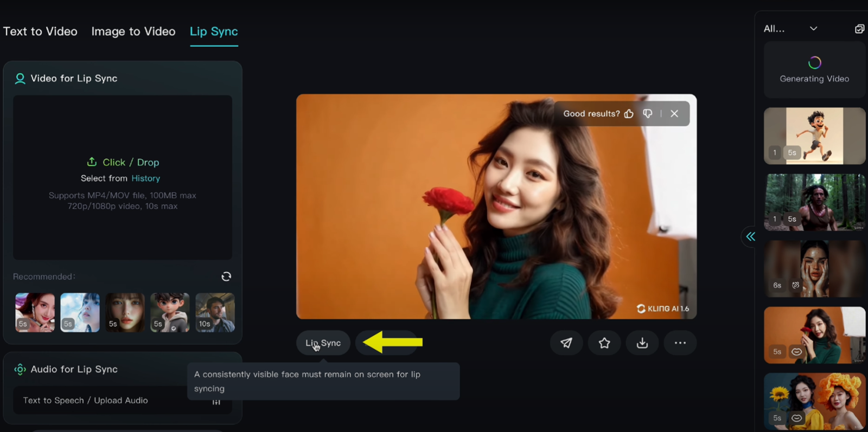Open the woman with red flower history thumbnail

pos(814,335)
